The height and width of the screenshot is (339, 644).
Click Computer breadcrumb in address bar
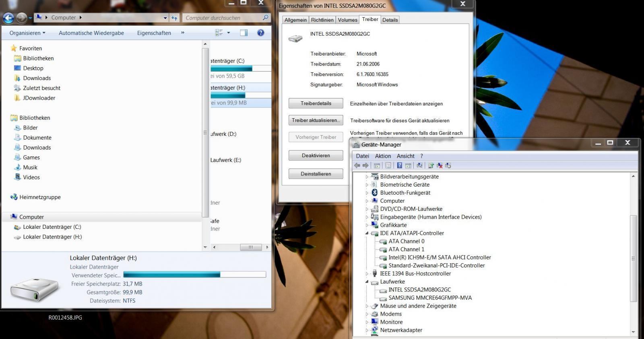pos(64,18)
